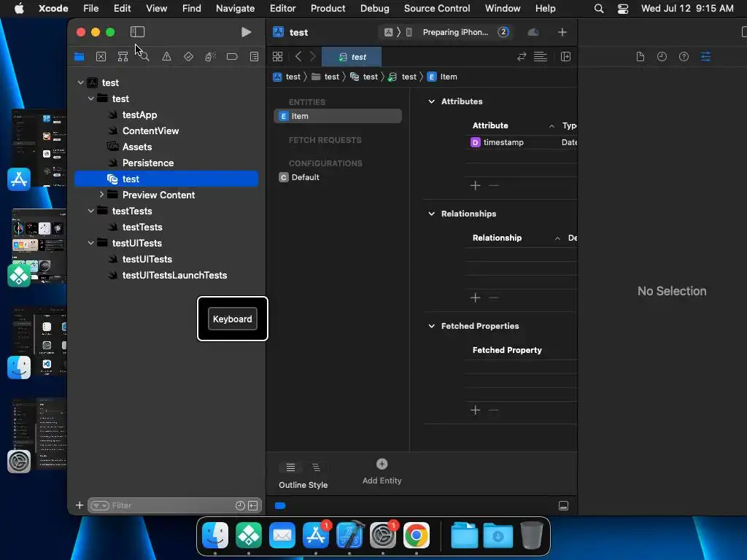The height and width of the screenshot is (560, 747).
Task: Add a new fetched property with plus
Action: (475, 411)
